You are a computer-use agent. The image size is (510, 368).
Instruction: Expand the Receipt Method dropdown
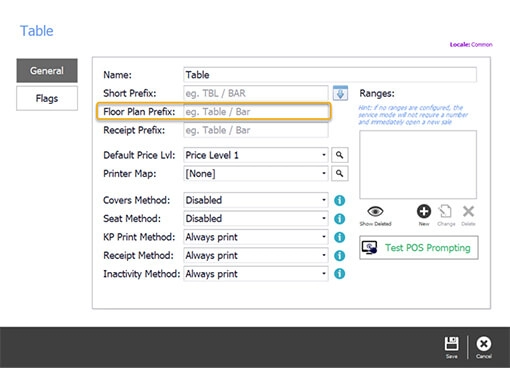[256, 255]
